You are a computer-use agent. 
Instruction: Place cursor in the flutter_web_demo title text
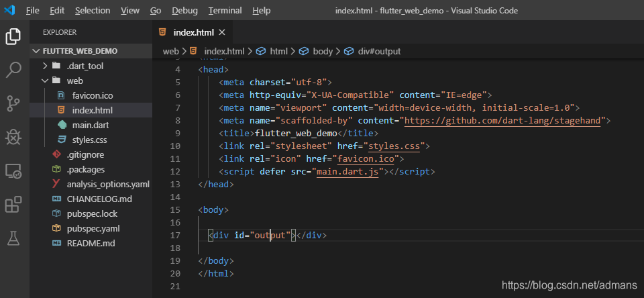[296, 133]
